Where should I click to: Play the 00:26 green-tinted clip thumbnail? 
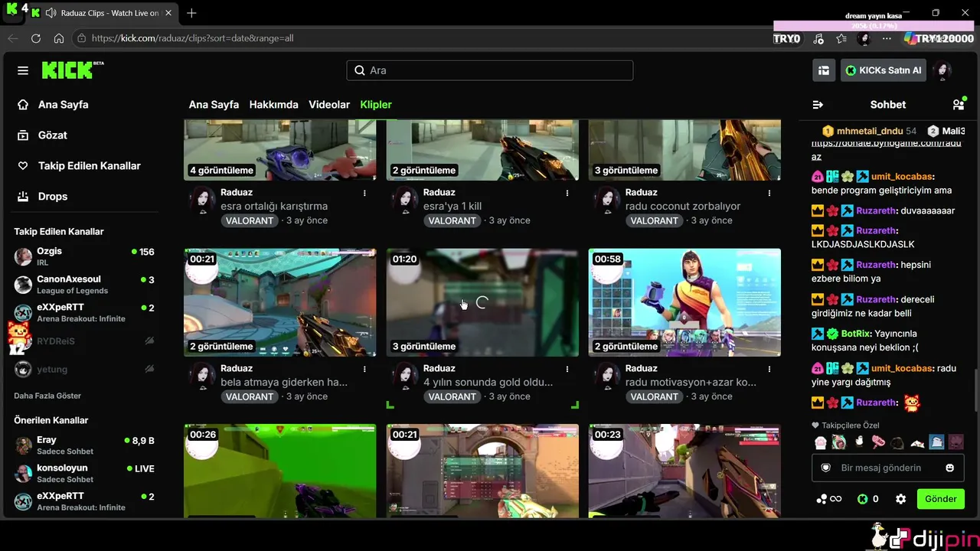280,471
